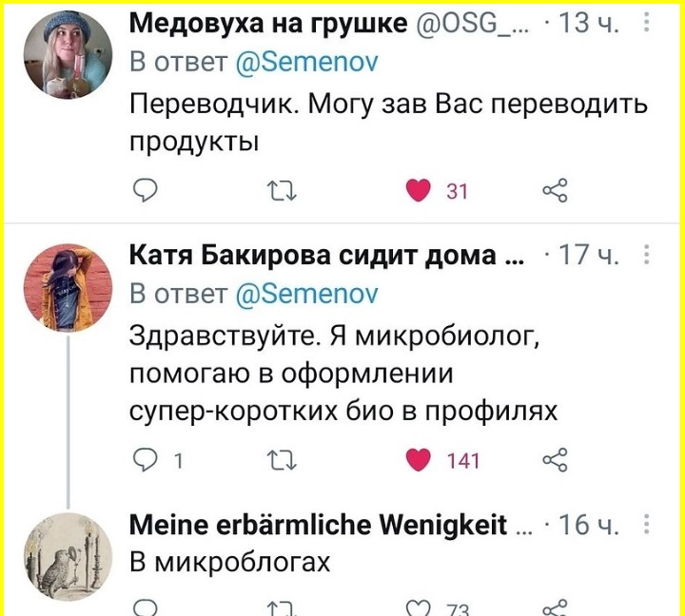The height and width of the screenshot is (616, 685).
Task: Share Катя Бакирова's tweet
Action: click(x=555, y=460)
